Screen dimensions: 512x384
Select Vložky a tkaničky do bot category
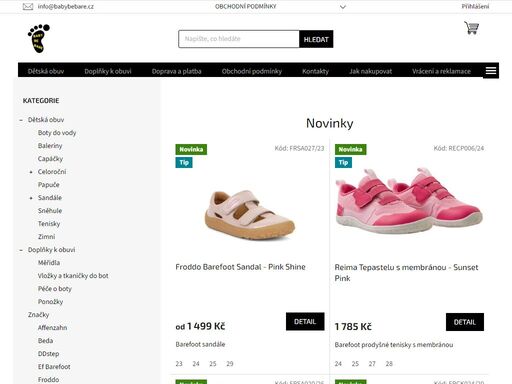tap(73, 276)
